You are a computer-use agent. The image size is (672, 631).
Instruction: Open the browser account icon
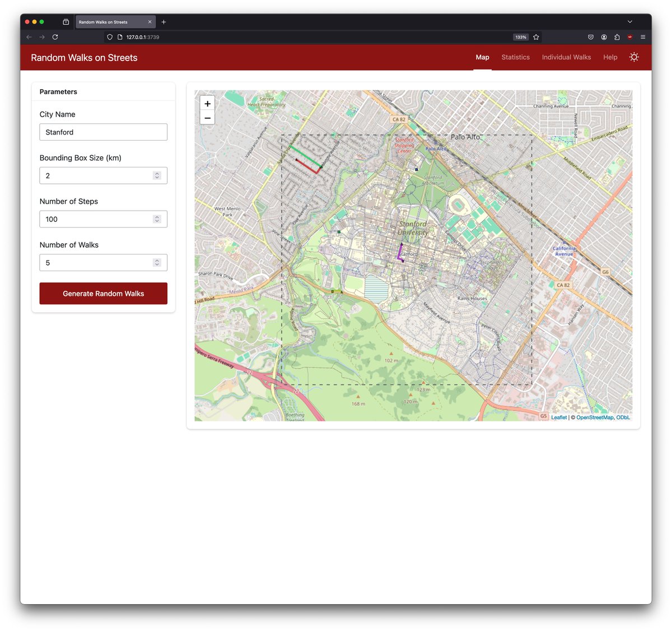tap(604, 37)
